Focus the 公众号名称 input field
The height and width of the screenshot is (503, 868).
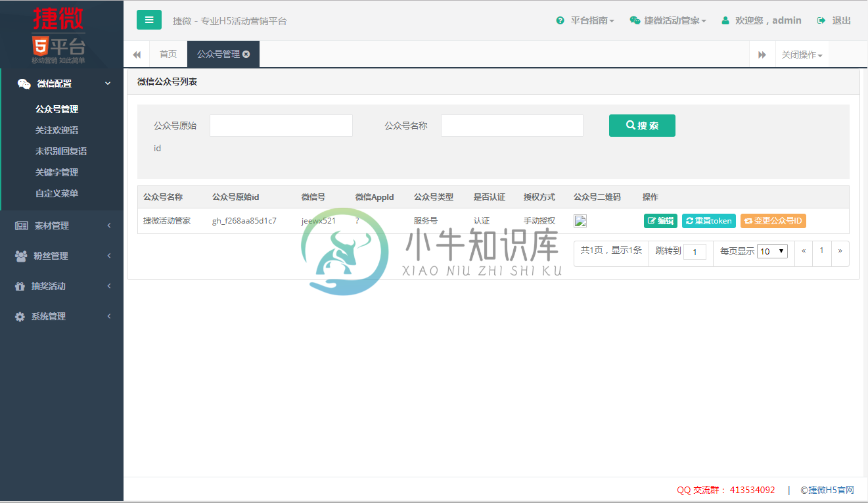512,126
